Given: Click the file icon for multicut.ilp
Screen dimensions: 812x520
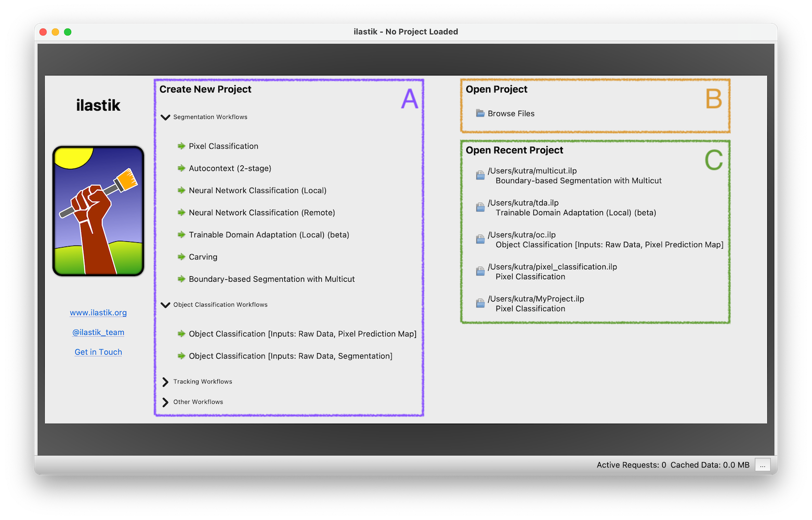Looking at the screenshot, I should click(x=480, y=176).
